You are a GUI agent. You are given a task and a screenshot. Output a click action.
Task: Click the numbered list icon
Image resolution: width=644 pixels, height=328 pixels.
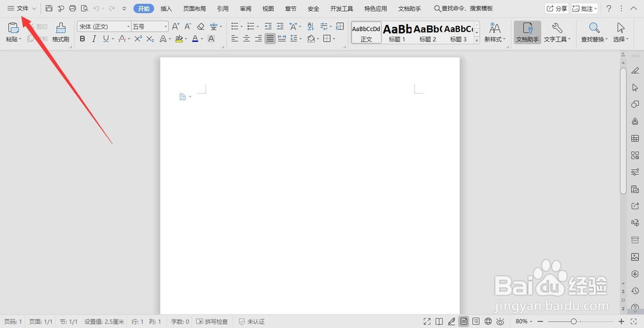coord(251,26)
